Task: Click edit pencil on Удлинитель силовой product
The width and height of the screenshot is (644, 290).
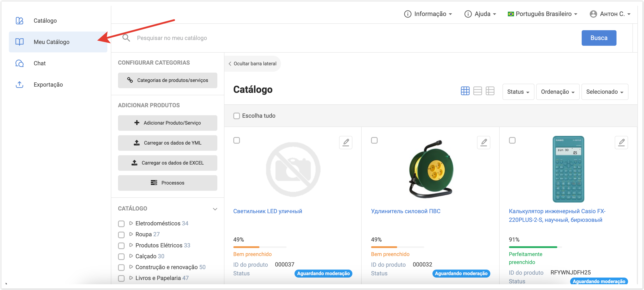Action: 483,143
